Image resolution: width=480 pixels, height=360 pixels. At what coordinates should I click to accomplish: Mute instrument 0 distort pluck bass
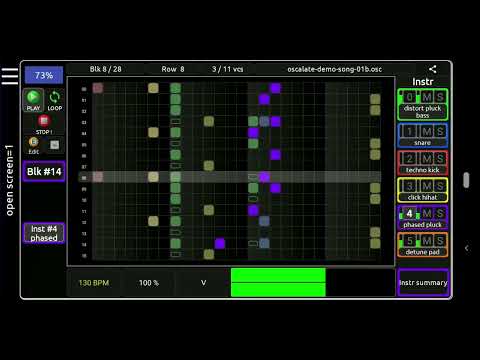(x=427, y=97)
